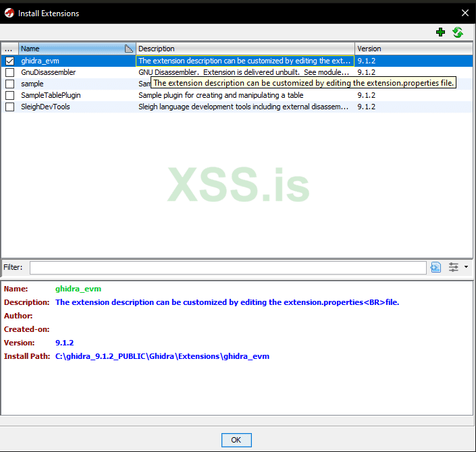Open the dropdown arrow next to filter settings
The width and height of the screenshot is (476, 452).
(467, 267)
